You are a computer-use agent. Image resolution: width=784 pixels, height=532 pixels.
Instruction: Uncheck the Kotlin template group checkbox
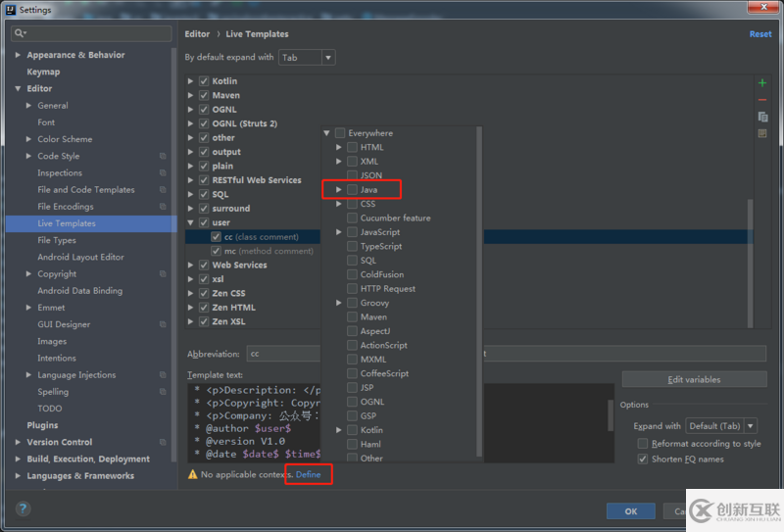(x=204, y=81)
